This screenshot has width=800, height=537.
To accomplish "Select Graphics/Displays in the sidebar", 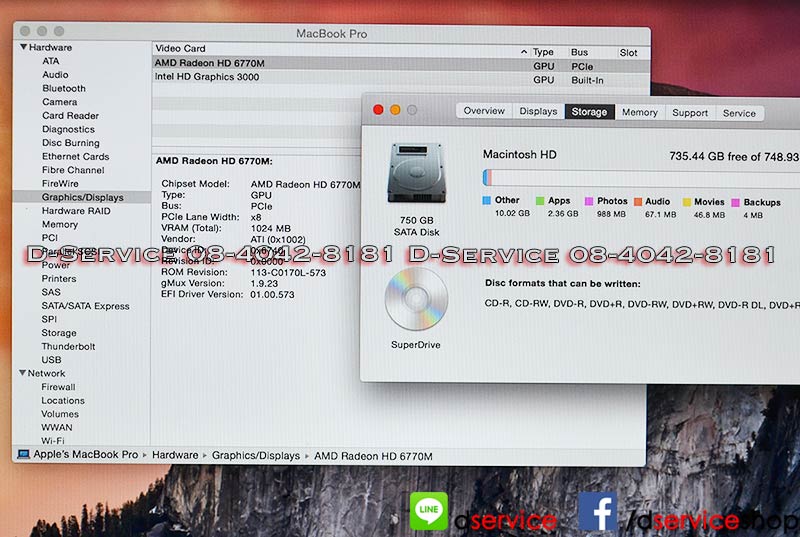I will pyautogui.click(x=83, y=197).
